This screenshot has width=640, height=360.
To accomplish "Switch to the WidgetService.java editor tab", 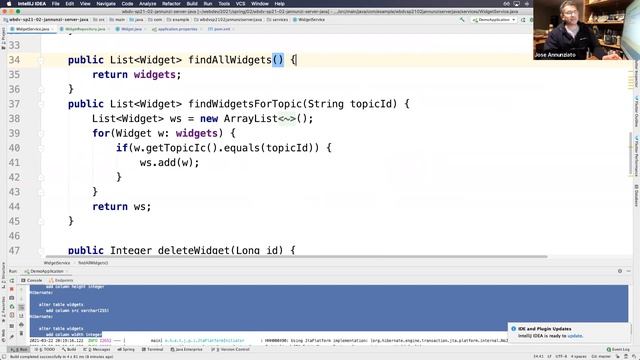I will tap(32, 29).
